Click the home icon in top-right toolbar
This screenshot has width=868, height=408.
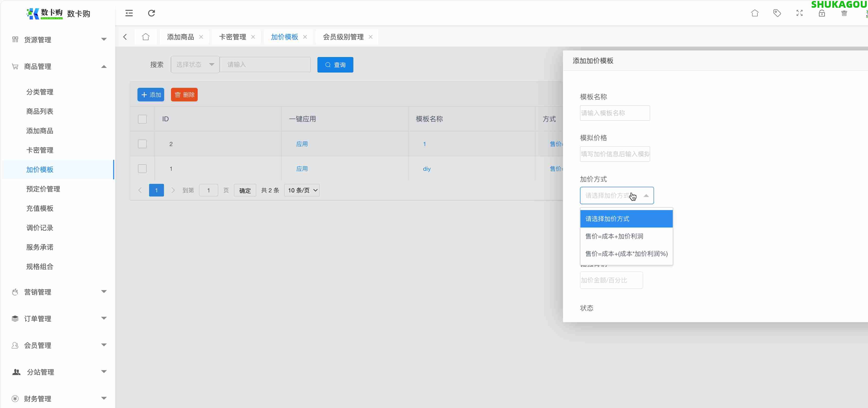tap(755, 13)
